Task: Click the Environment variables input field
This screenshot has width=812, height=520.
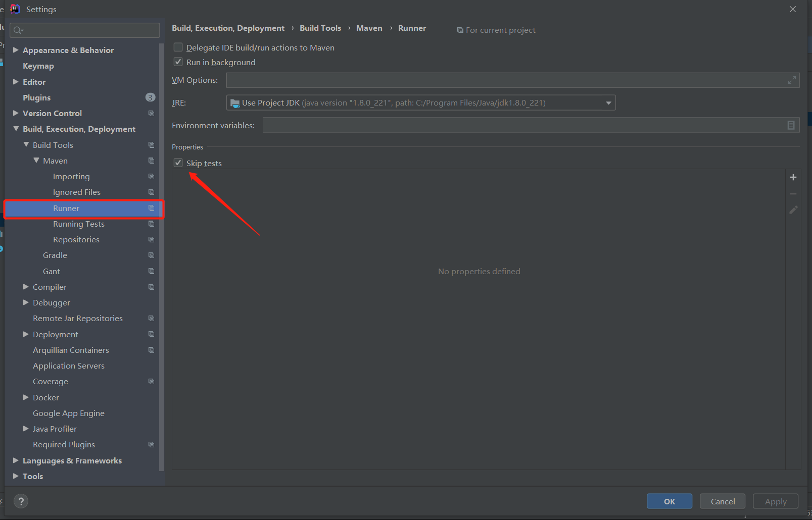Action: (x=531, y=125)
